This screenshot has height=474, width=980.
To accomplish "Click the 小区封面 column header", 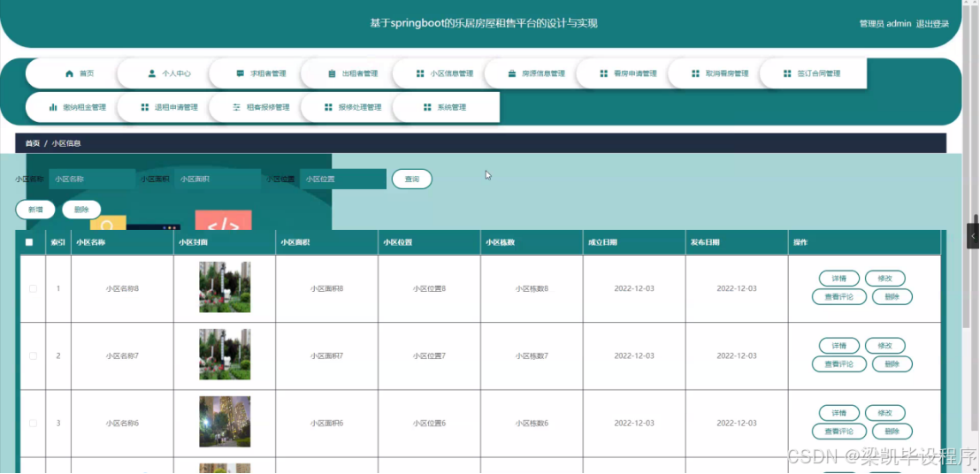I will tap(225, 242).
